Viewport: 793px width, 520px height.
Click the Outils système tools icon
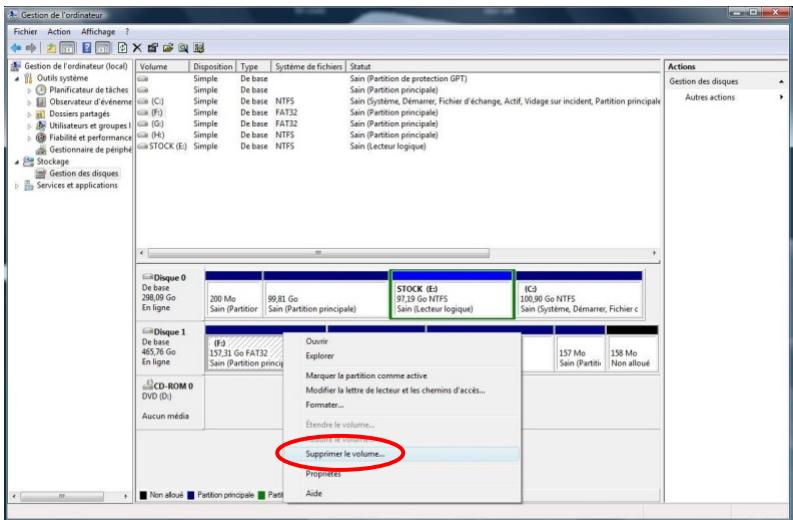29,78
